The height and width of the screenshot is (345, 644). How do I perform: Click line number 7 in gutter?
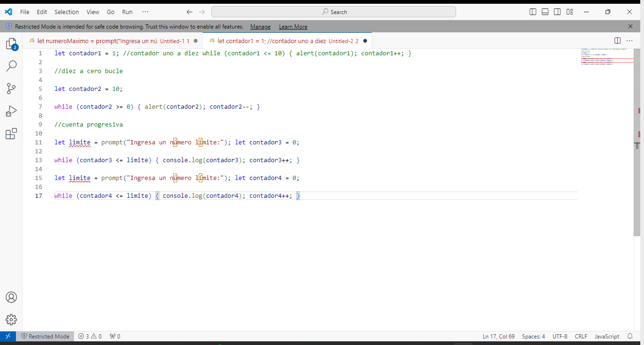[40, 106]
